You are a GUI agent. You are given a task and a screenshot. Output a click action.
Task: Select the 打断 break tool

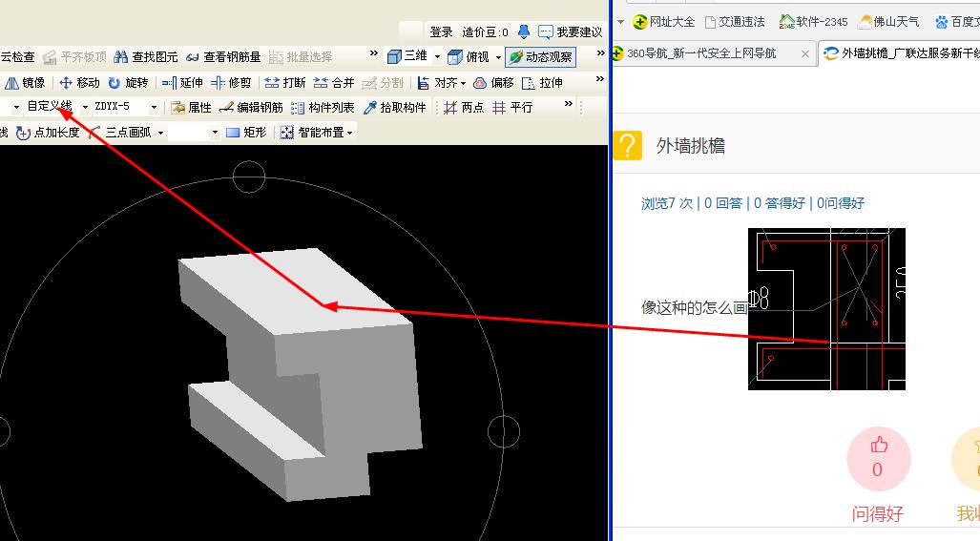(x=285, y=82)
